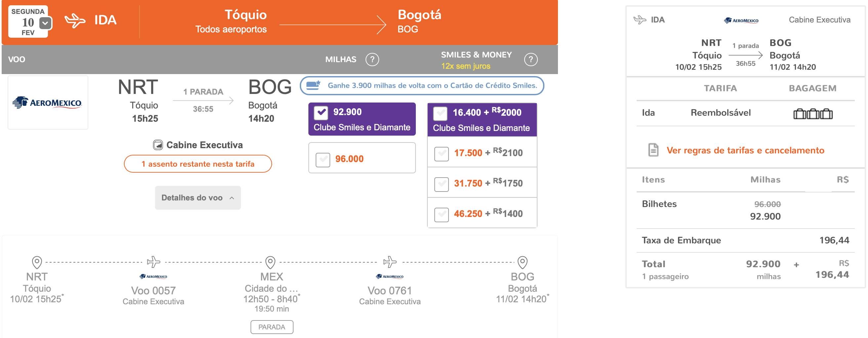
Task: Open Ver regras de tarifas e cancelamento
Action: coord(745,150)
